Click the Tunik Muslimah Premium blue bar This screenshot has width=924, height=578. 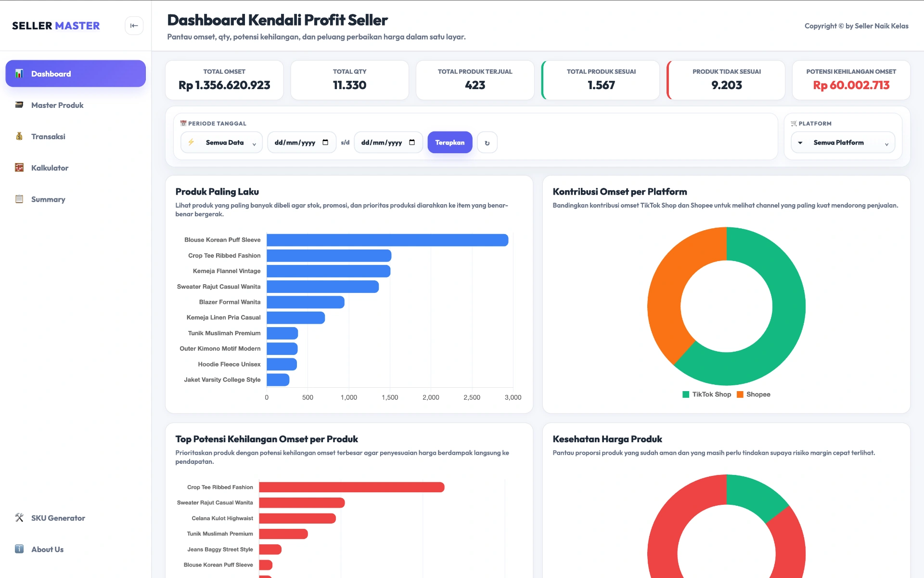point(282,333)
